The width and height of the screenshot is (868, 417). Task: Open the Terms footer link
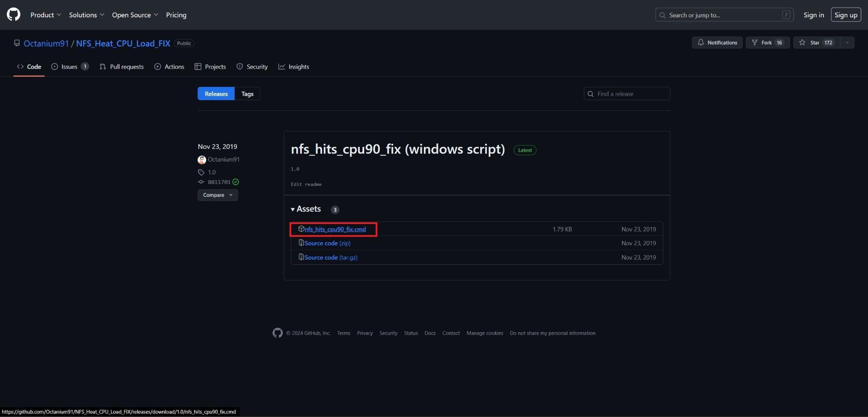[344, 333]
